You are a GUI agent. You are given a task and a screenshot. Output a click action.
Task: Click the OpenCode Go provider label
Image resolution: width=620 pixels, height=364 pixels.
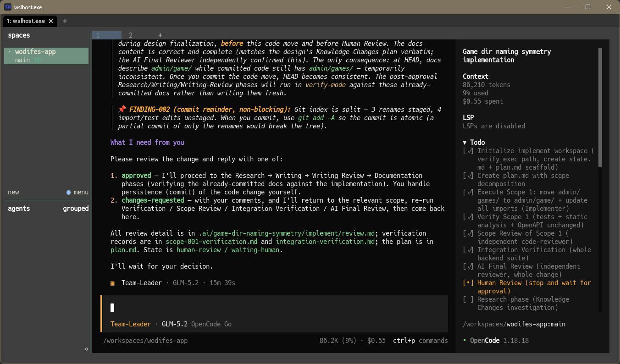[211, 324]
